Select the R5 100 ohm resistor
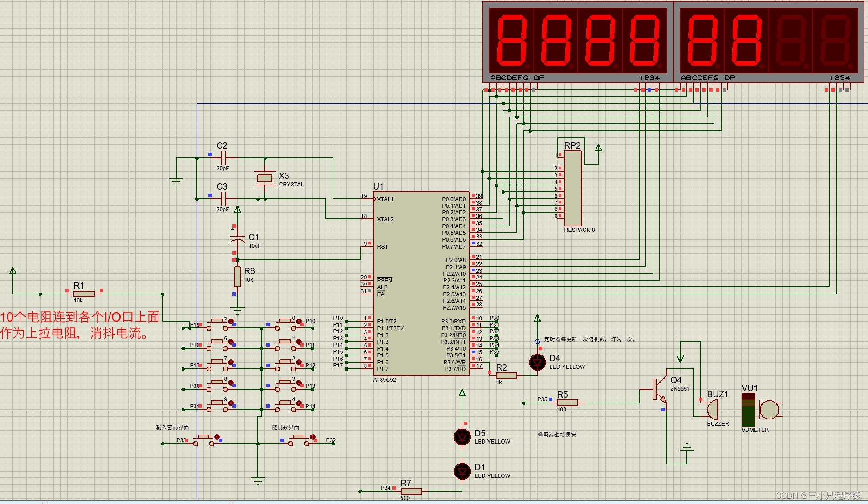Image resolution: width=868 pixels, height=504 pixels. [x=568, y=403]
